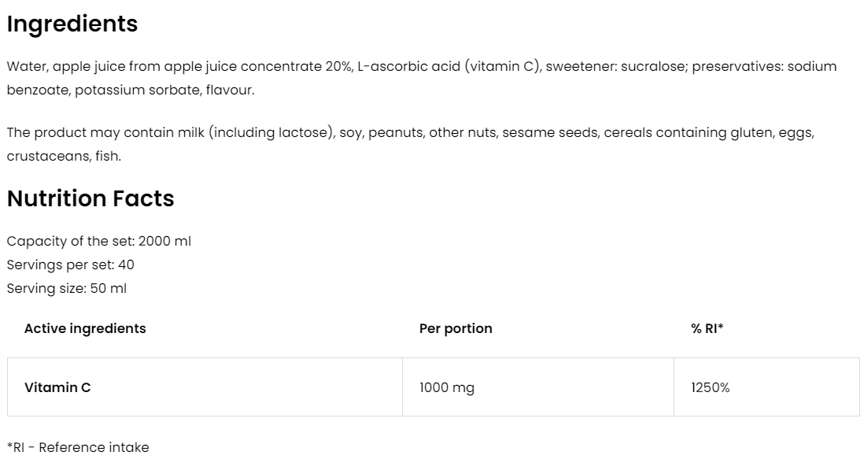Click the Nutrition Facts heading
This screenshot has height=459, width=868.
tap(90, 198)
